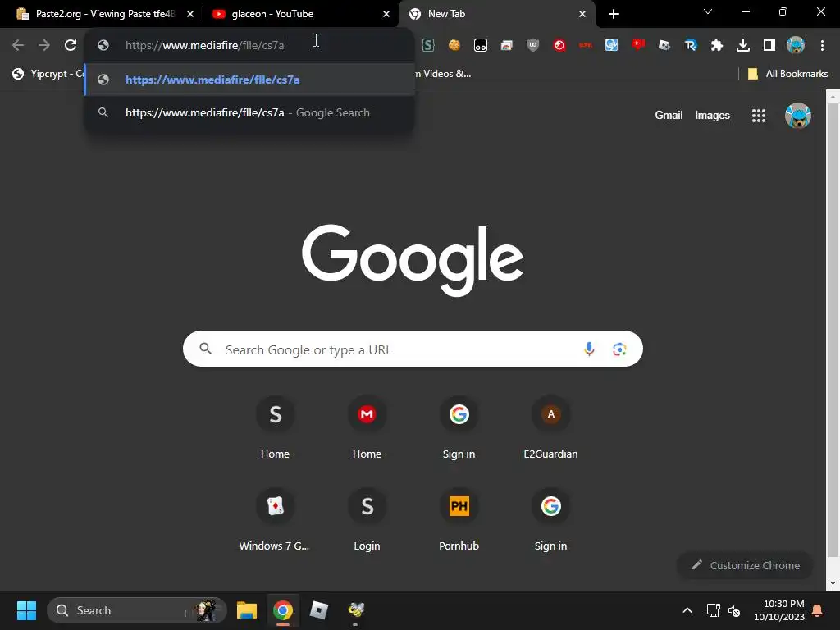Image resolution: width=840 pixels, height=630 pixels.
Task: Open the bookmark ending in 'Videos &...'
Action: click(x=443, y=73)
